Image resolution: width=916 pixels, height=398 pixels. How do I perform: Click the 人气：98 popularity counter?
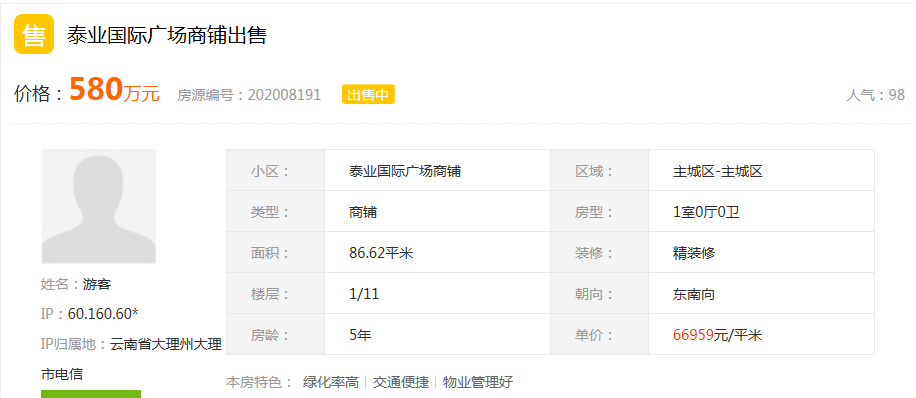[876, 95]
